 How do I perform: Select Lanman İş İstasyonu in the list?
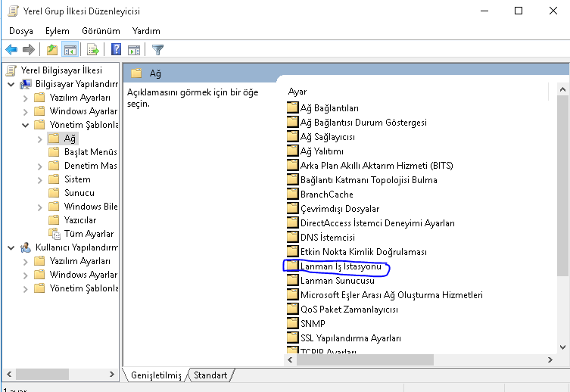point(341,266)
